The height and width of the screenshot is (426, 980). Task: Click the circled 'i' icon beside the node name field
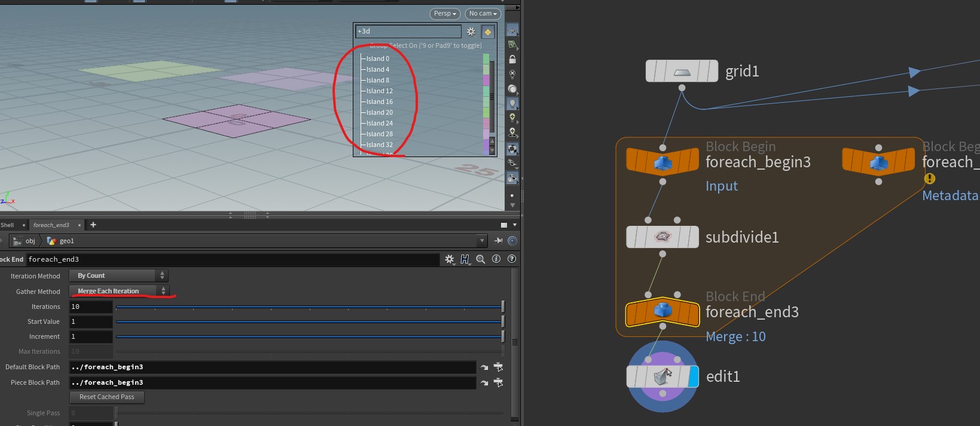click(x=496, y=259)
